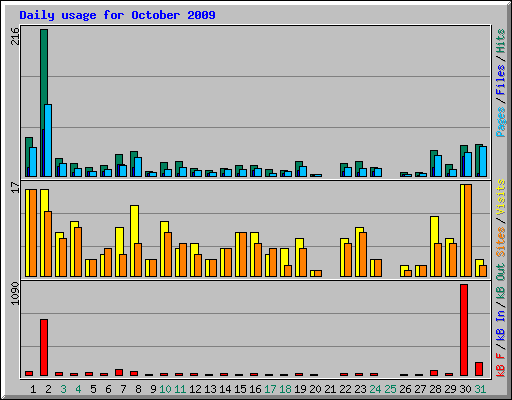Click the red "kB F" legend label
The height and width of the screenshot is (400, 512).
tap(500, 364)
